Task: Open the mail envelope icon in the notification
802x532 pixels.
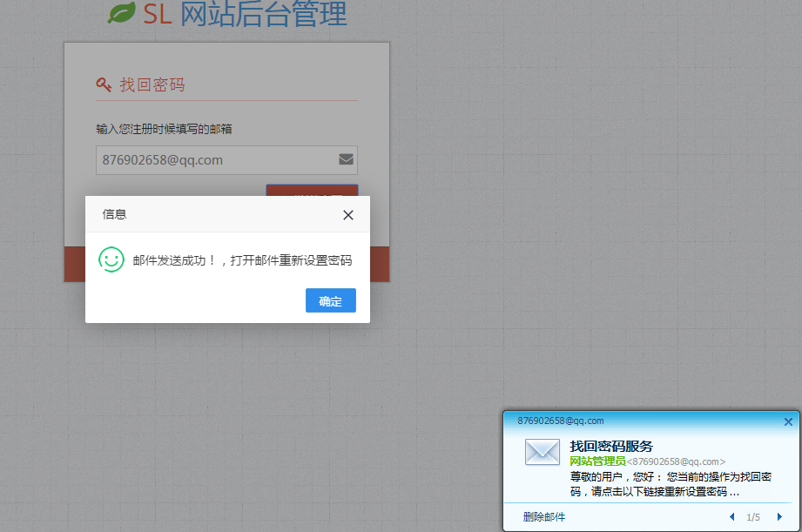Action: (x=543, y=453)
